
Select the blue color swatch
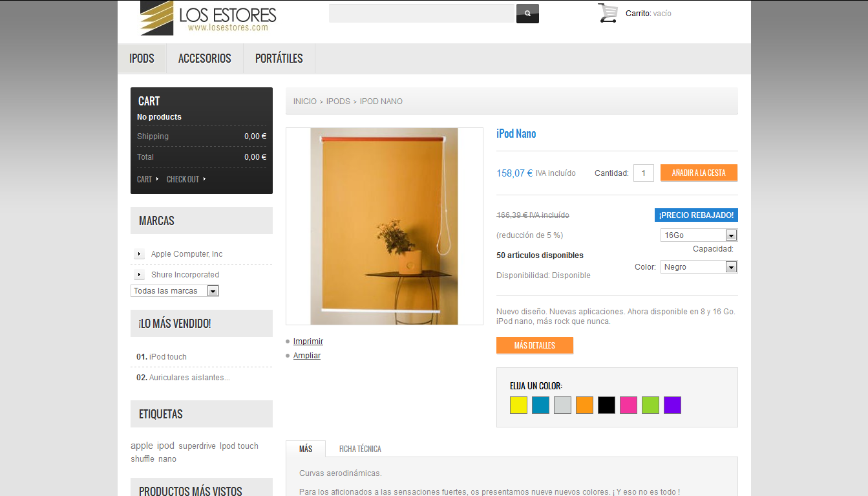click(540, 405)
